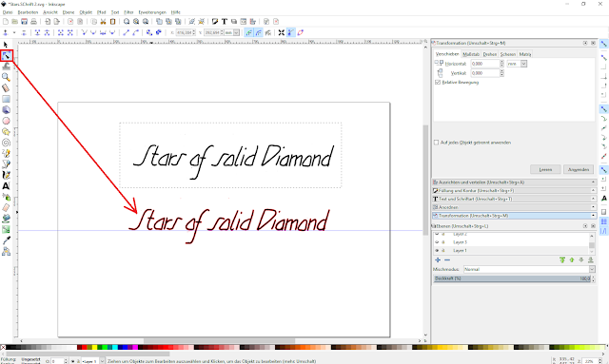Select the Spray tool
Image resolution: width=609 pixels, height=364 pixels.
tap(6, 197)
